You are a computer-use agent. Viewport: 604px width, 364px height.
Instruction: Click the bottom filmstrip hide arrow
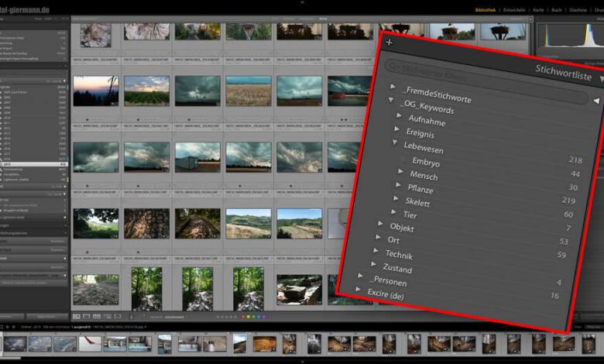(302, 360)
